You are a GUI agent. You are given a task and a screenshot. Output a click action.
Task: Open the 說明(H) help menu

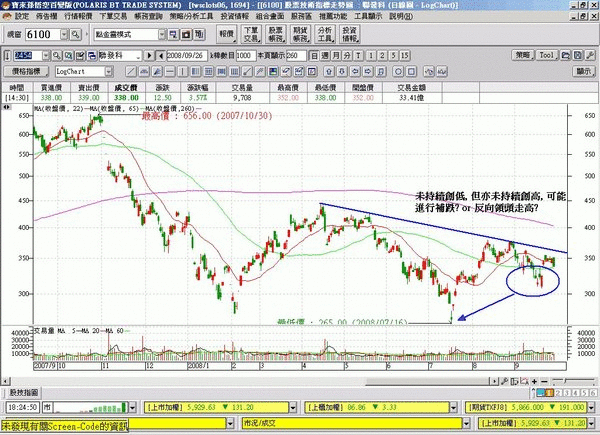401,16
